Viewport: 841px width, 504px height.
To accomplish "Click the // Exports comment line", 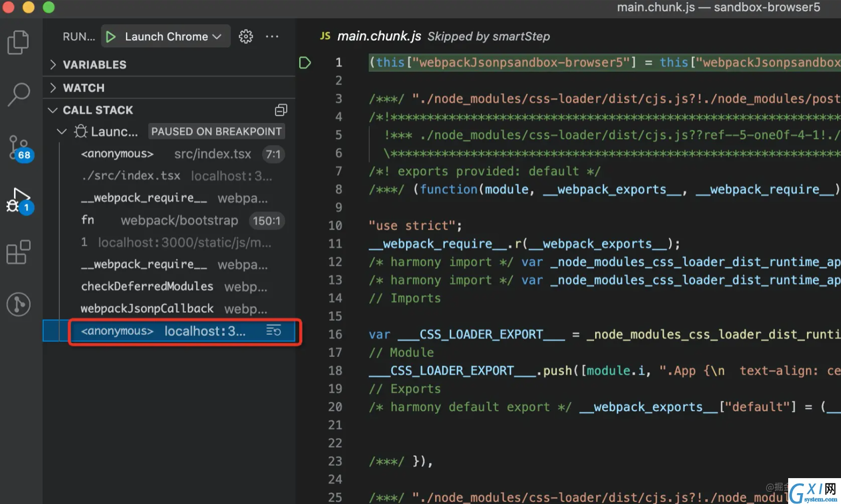I will [x=404, y=389].
